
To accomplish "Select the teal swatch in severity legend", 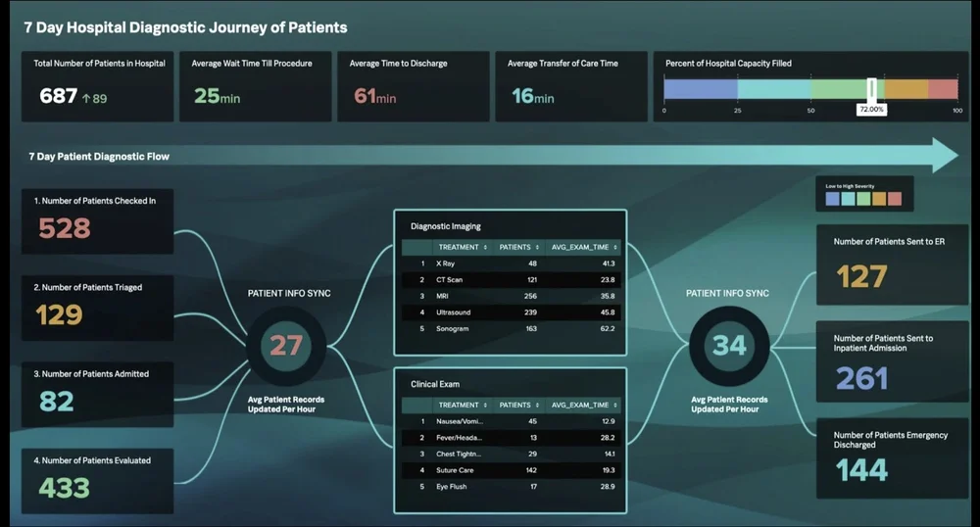I will tap(848, 199).
